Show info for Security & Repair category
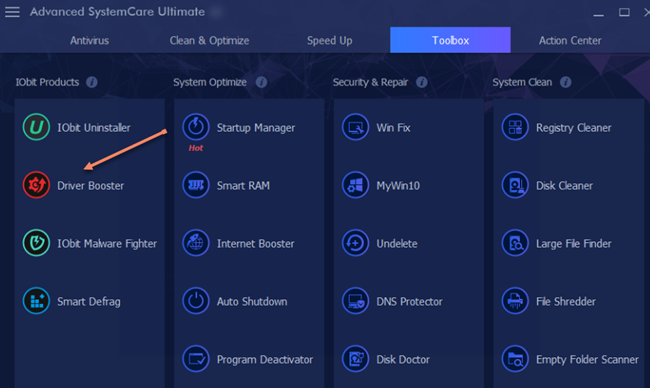650x388 pixels. (x=422, y=82)
